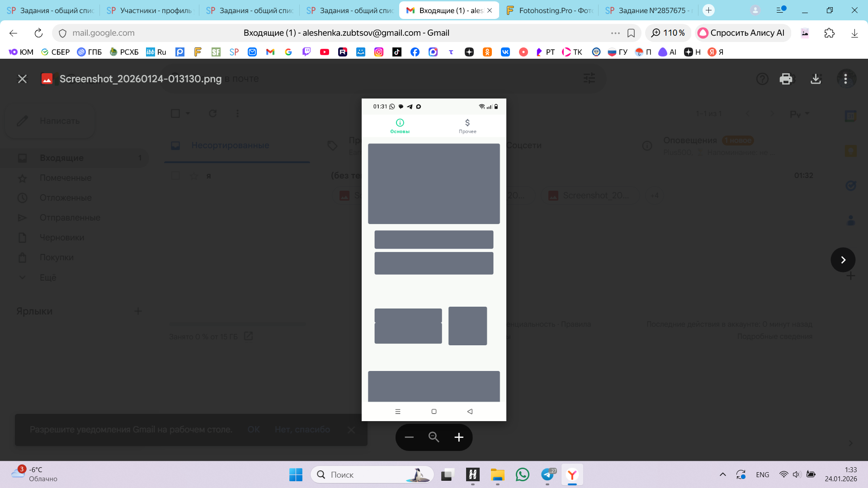Bookmark this page in the address bar

click(631, 33)
